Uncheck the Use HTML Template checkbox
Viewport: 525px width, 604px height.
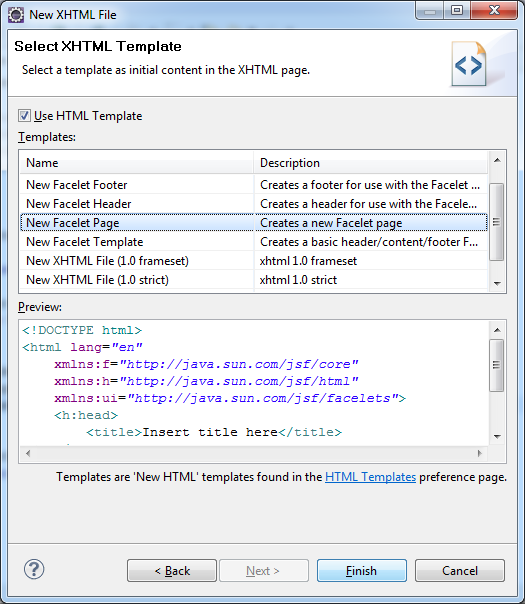pyautogui.click(x=24, y=116)
